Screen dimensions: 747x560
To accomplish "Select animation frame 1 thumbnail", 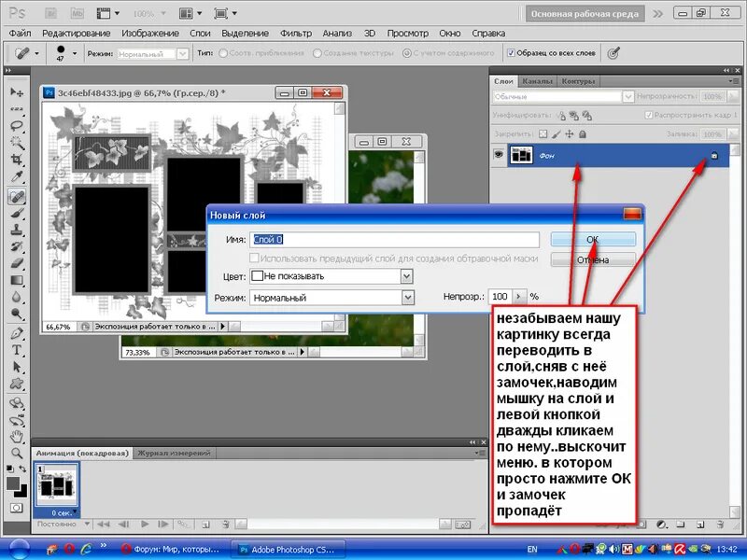I will (x=56, y=485).
